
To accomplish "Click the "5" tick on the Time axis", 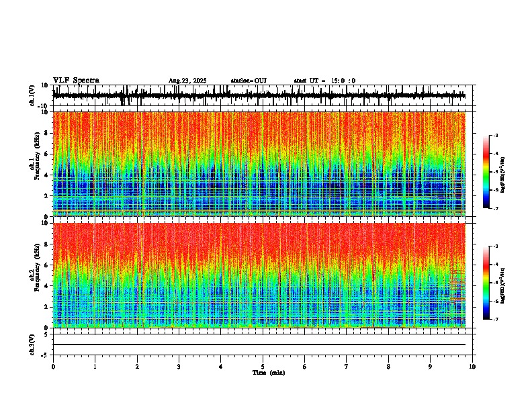I will (263, 367).
